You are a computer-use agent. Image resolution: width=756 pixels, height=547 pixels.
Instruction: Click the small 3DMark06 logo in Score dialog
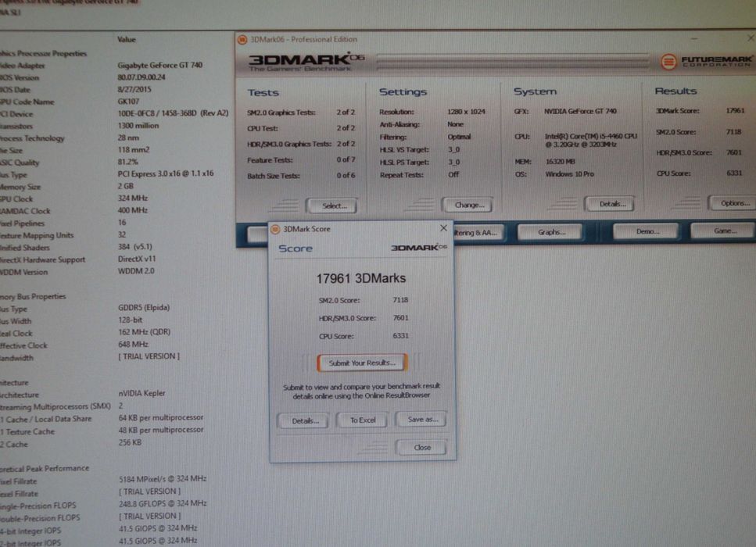pyautogui.click(x=418, y=247)
